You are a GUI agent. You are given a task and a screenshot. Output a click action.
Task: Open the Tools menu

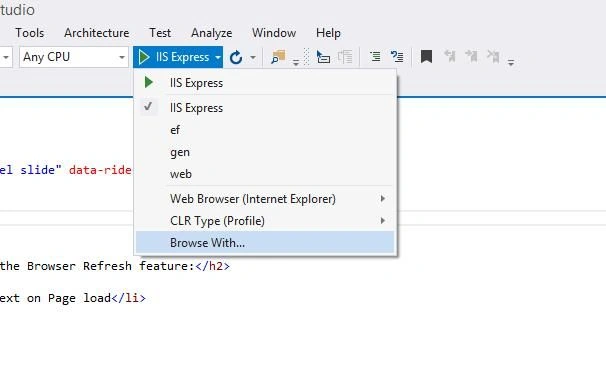[29, 33]
